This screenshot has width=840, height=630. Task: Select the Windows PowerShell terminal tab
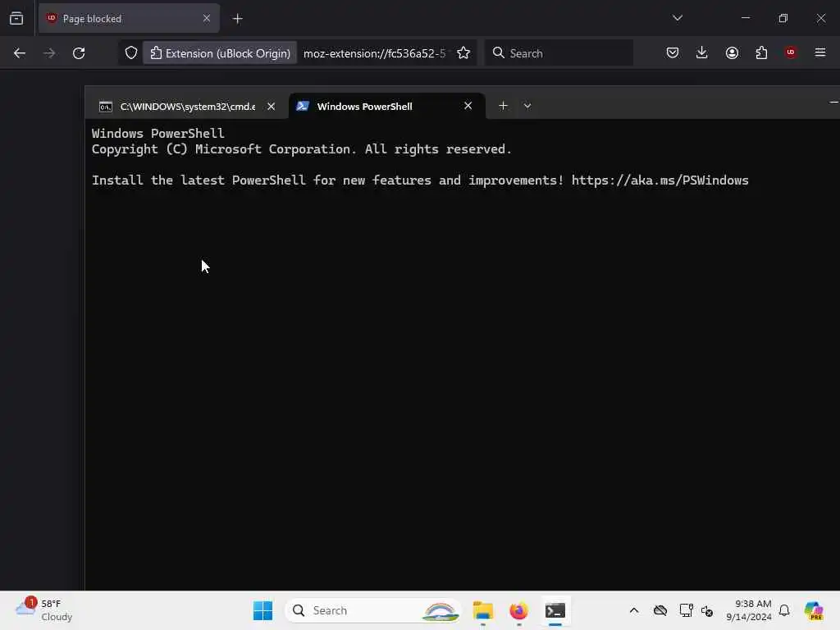point(387,106)
